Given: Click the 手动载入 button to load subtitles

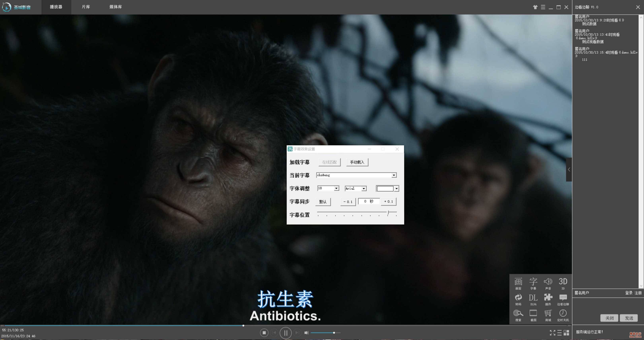Looking at the screenshot, I should click(357, 162).
